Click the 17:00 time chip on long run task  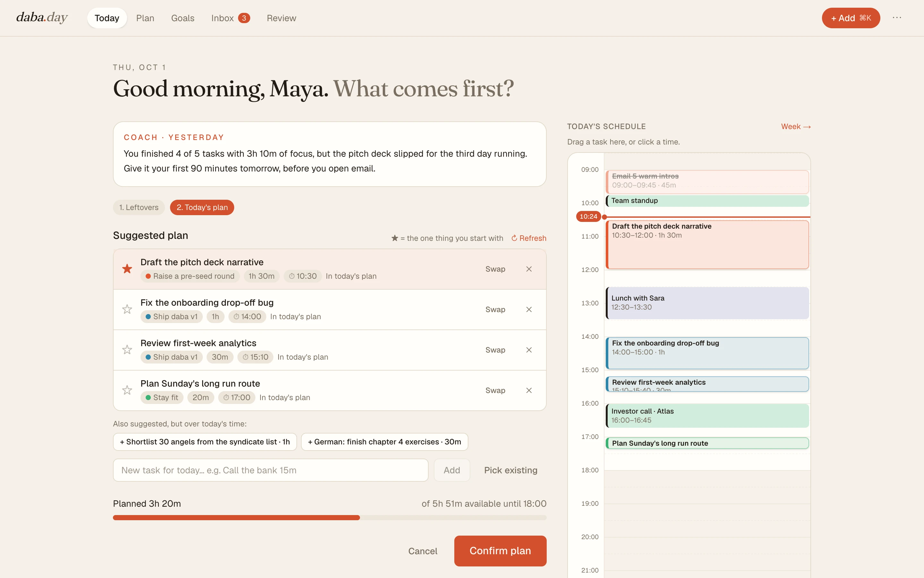pyautogui.click(x=237, y=398)
